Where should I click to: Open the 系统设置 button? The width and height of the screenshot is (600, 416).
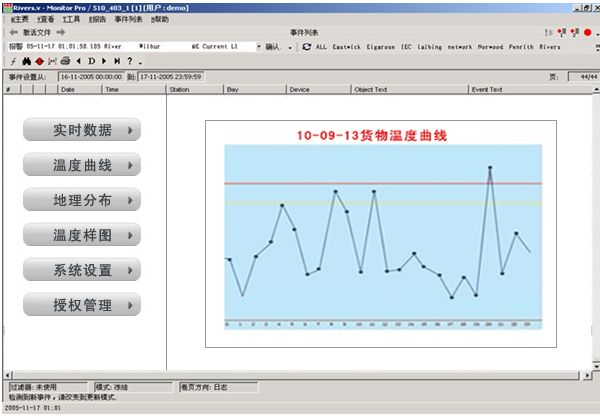pyautogui.click(x=82, y=270)
